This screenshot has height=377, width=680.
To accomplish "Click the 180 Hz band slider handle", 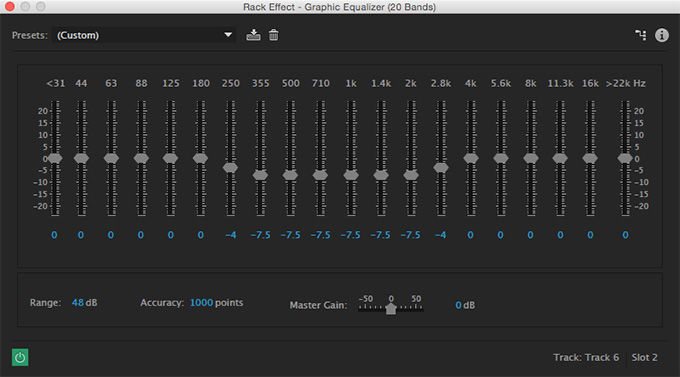I will [200, 158].
